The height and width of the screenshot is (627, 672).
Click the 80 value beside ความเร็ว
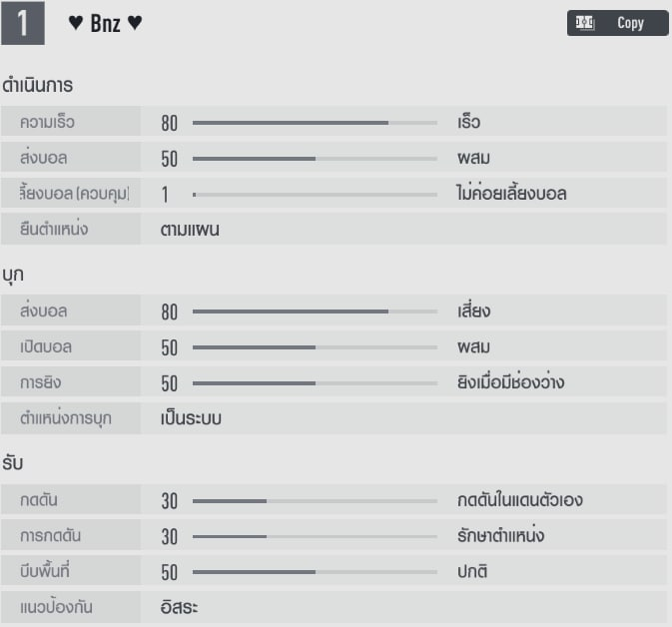point(169,123)
